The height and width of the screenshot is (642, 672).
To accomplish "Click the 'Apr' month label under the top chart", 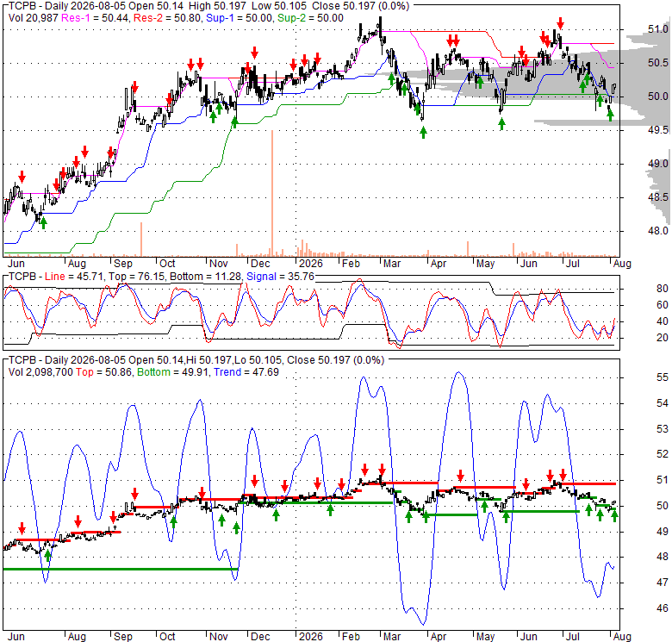I will [438, 263].
